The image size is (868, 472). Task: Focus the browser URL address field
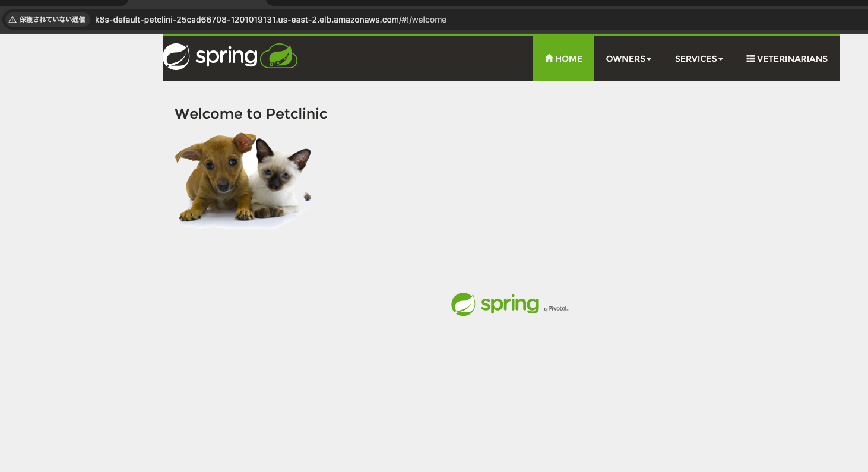pos(271,20)
